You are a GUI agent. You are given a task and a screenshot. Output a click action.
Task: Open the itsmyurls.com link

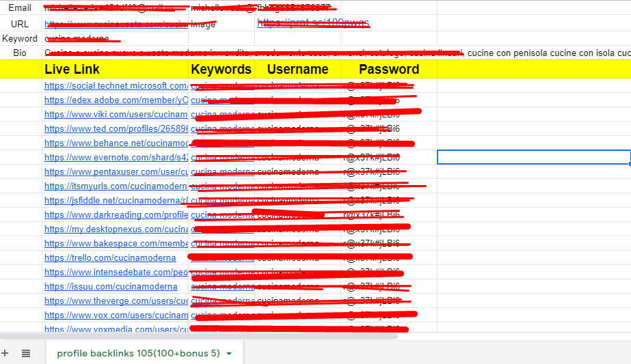(116, 186)
